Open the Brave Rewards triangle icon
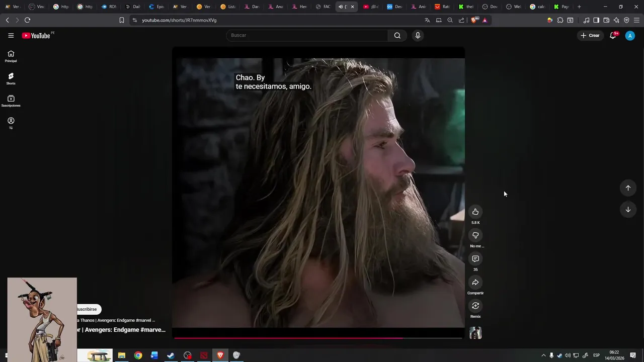Viewport: 644px width, 362px height. pos(485,20)
